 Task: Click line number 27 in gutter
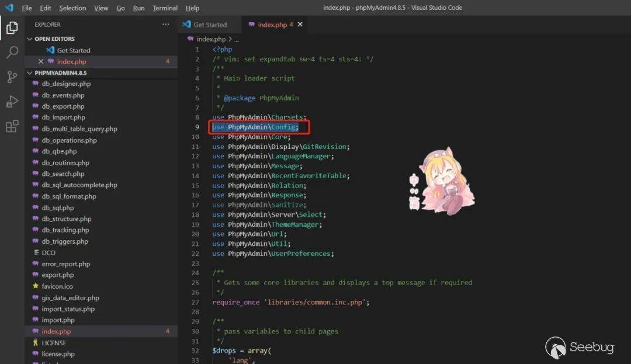195,302
